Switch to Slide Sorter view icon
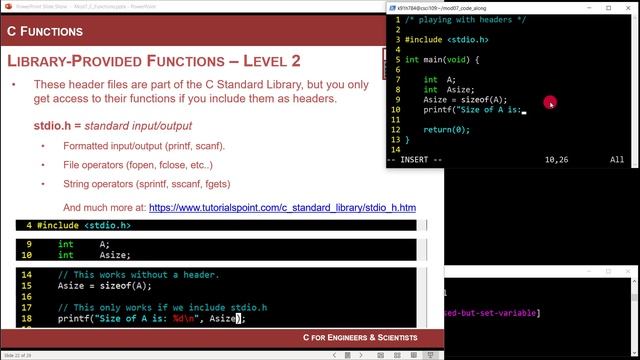Viewport: 640px width, 360px height. click(x=397, y=356)
